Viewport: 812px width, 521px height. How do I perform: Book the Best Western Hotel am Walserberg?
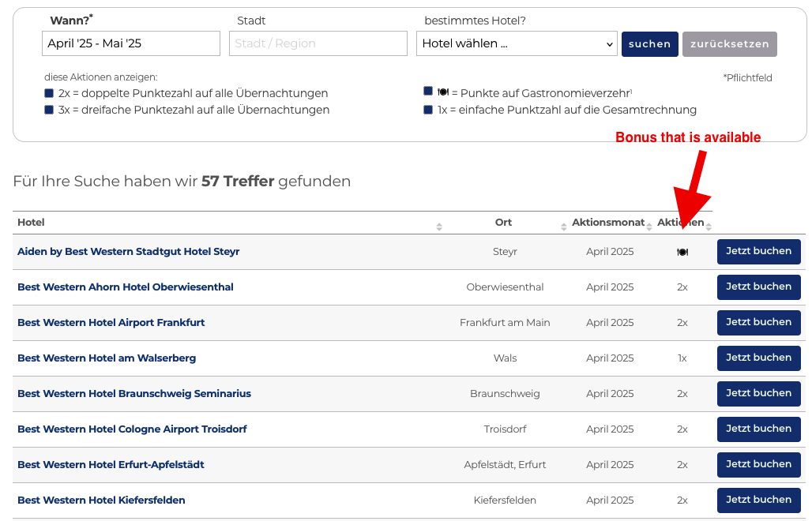pos(758,358)
